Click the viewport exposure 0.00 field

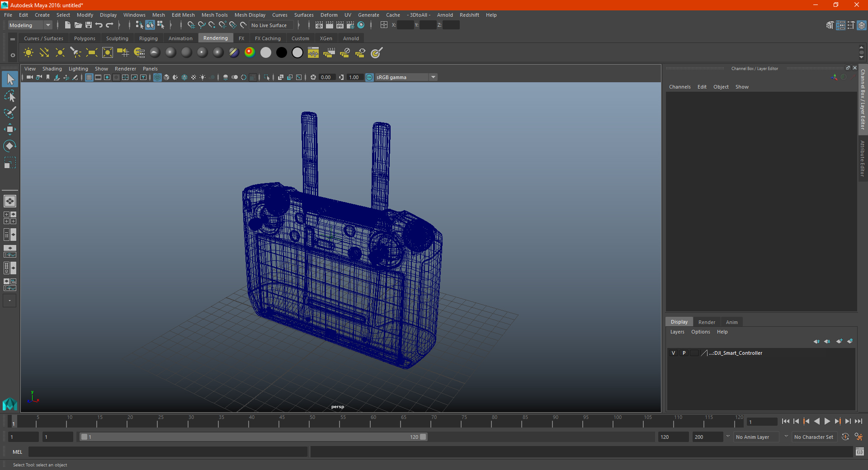[x=327, y=77]
